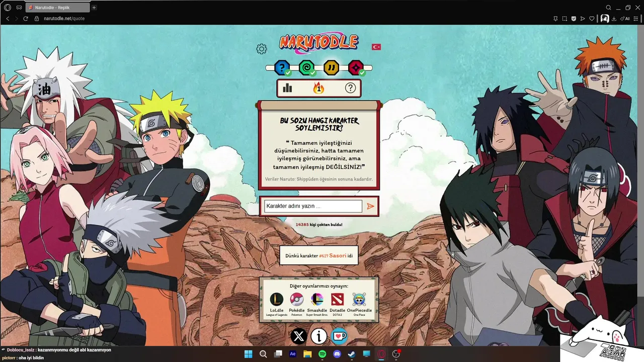The width and height of the screenshot is (644, 362).
Task: Open Task View on the taskbar
Action: (x=278, y=354)
